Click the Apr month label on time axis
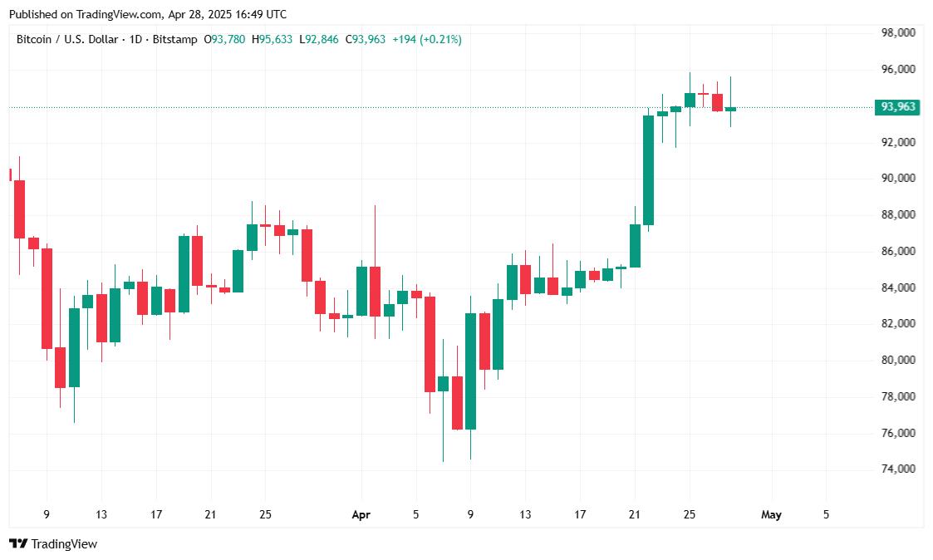Image resolution: width=933 pixels, height=560 pixels. [361, 515]
